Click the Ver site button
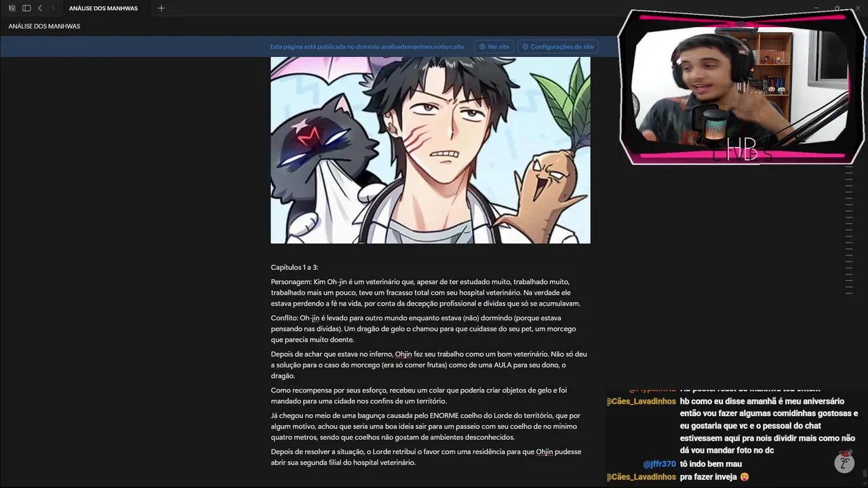868x488 pixels. tap(494, 47)
